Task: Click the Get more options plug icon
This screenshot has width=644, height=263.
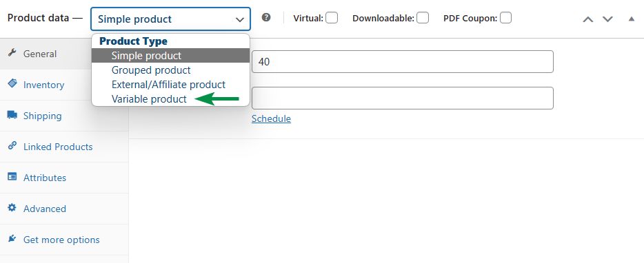Action: (x=12, y=238)
